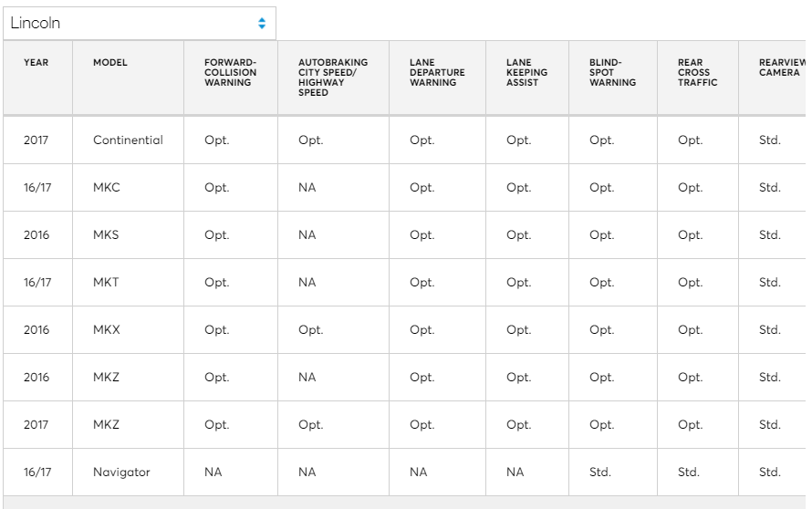This screenshot has width=812, height=509.
Task: Click the MKC model cell
Action: [x=128, y=187]
